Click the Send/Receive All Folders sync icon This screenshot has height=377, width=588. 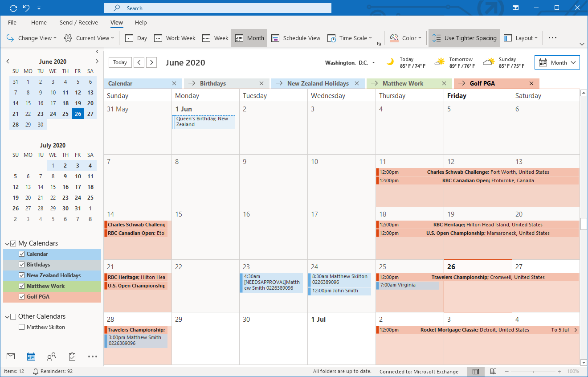(13, 8)
